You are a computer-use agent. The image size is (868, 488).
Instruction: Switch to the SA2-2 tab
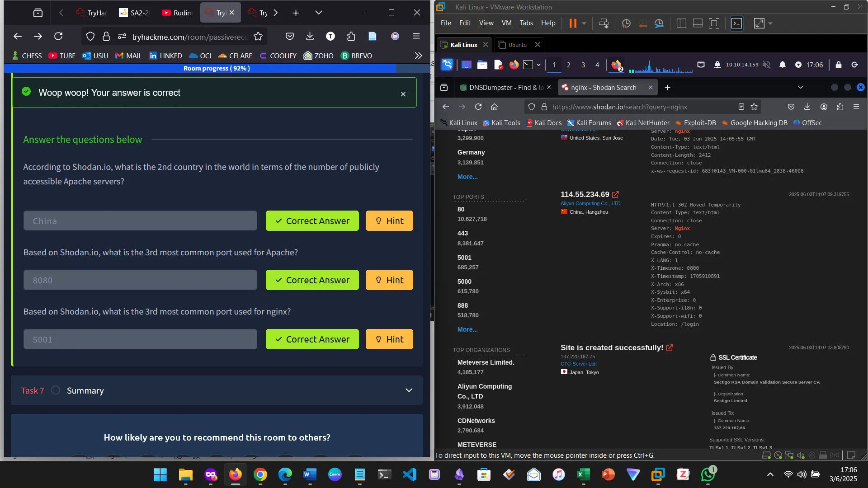(x=134, y=13)
